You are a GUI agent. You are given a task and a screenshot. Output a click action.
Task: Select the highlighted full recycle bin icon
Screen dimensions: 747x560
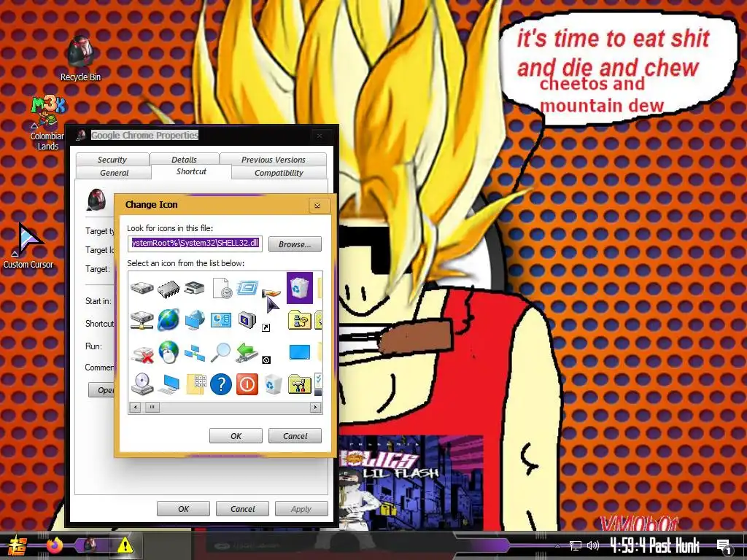(300, 288)
